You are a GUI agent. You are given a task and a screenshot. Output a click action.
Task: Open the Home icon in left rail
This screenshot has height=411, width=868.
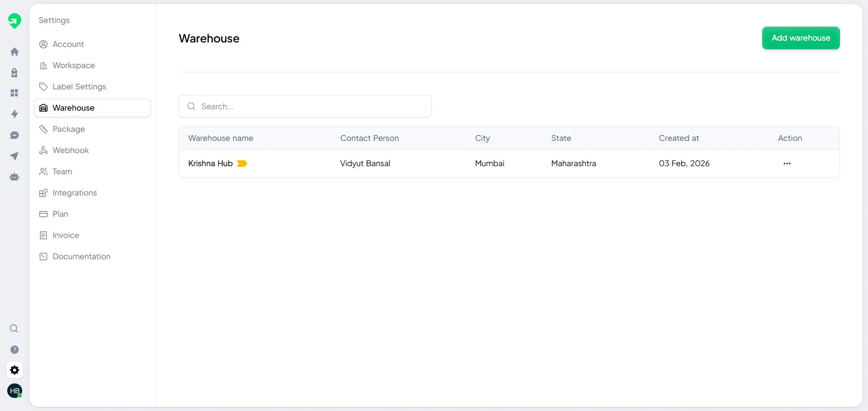[14, 51]
